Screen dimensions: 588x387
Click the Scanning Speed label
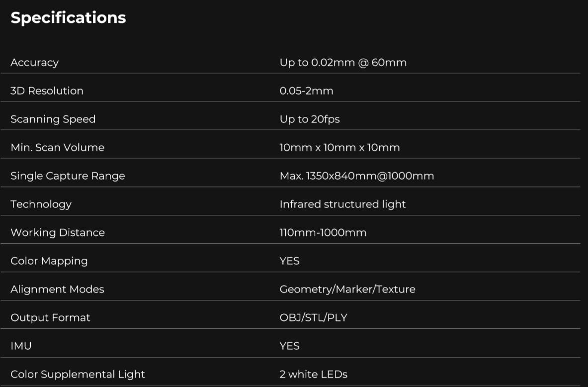coord(53,119)
